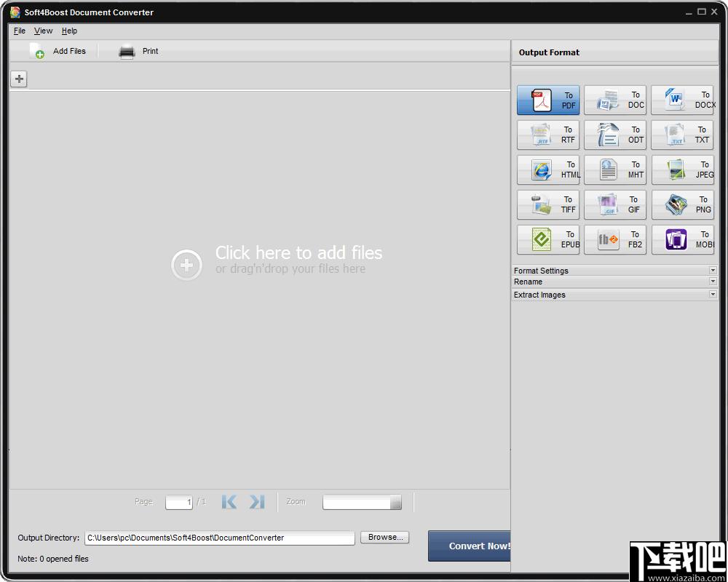Select the To EPUB output format
Image resolution: width=728 pixels, height=582 pixels.
[x=548, y=239]
